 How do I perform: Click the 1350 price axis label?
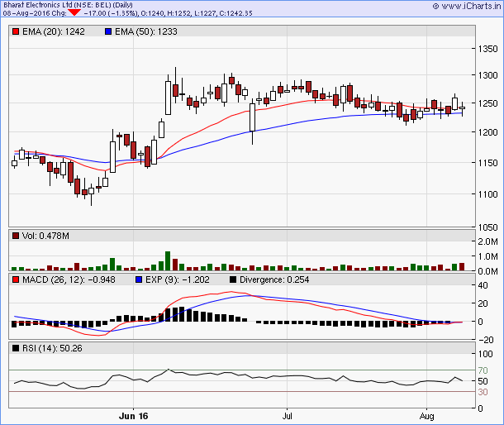click(487, 49)
